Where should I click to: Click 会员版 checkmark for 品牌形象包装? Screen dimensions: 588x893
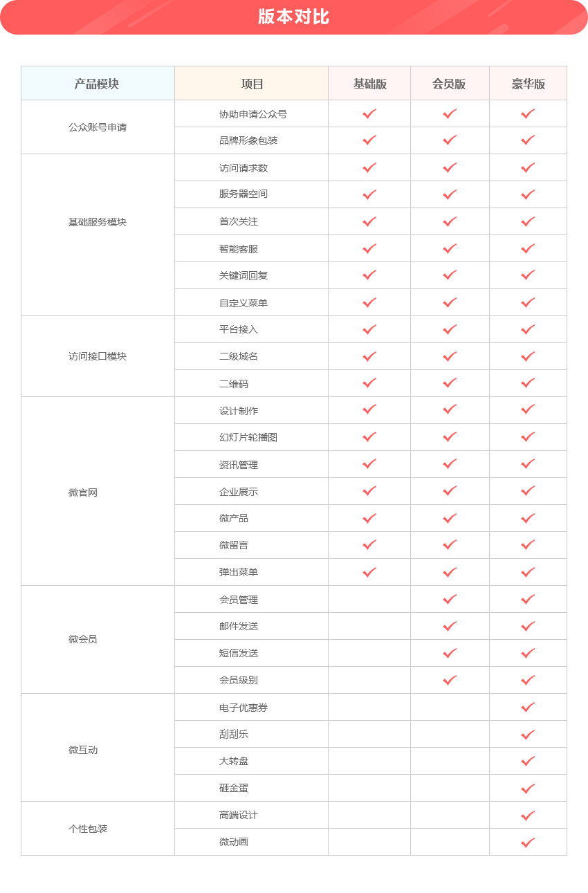click(x=450, y=140)
